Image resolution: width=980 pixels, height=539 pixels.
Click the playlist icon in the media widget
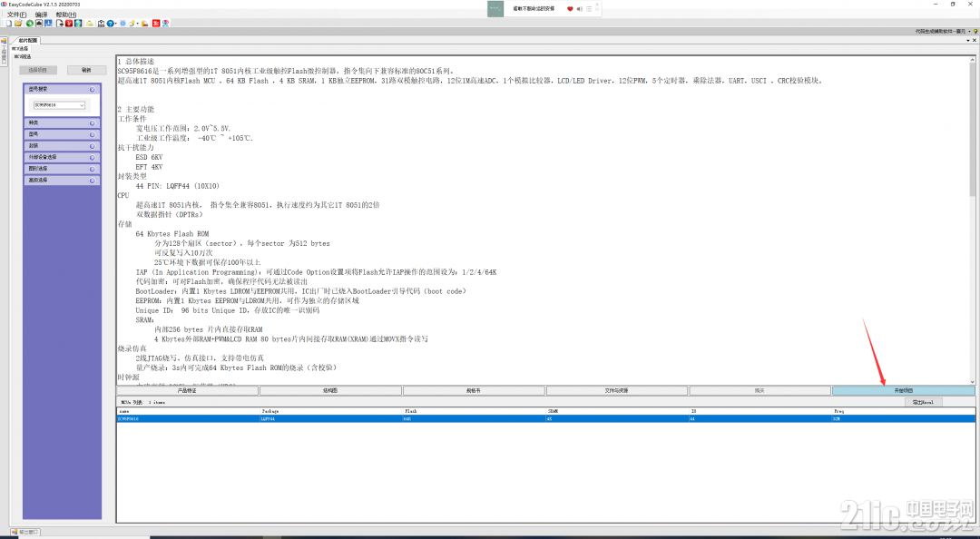pos(589,9)
